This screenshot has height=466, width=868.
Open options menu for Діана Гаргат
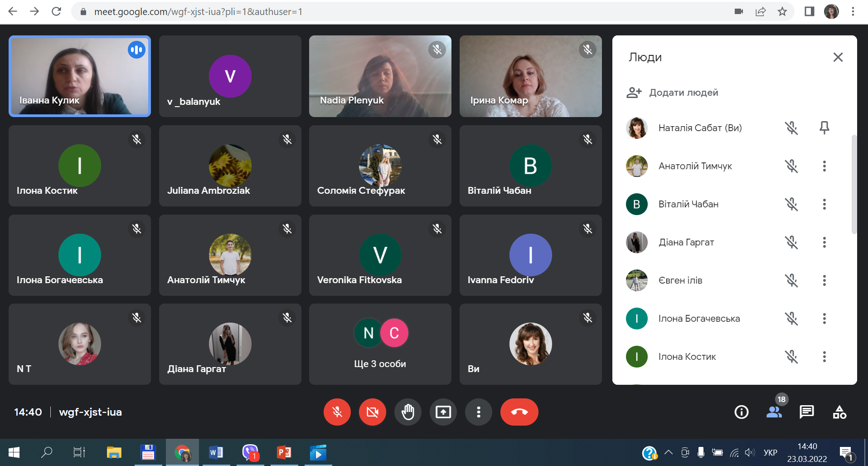click(x=824, y=242)
